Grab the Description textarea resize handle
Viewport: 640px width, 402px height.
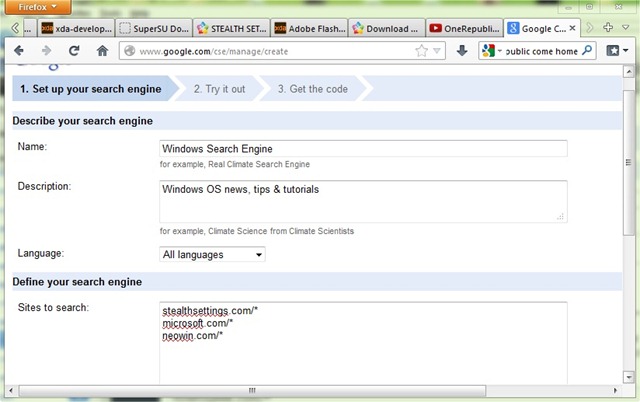point(560,217)
